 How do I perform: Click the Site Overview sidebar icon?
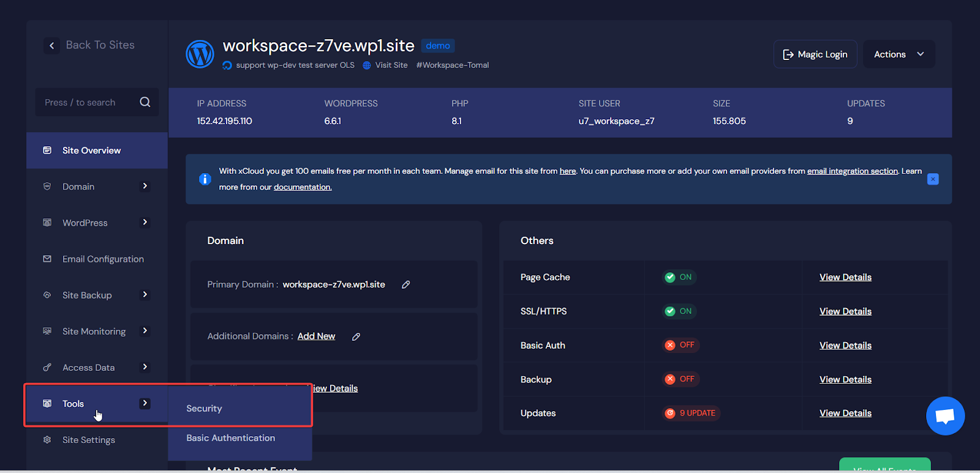click(x=47, y=151)
